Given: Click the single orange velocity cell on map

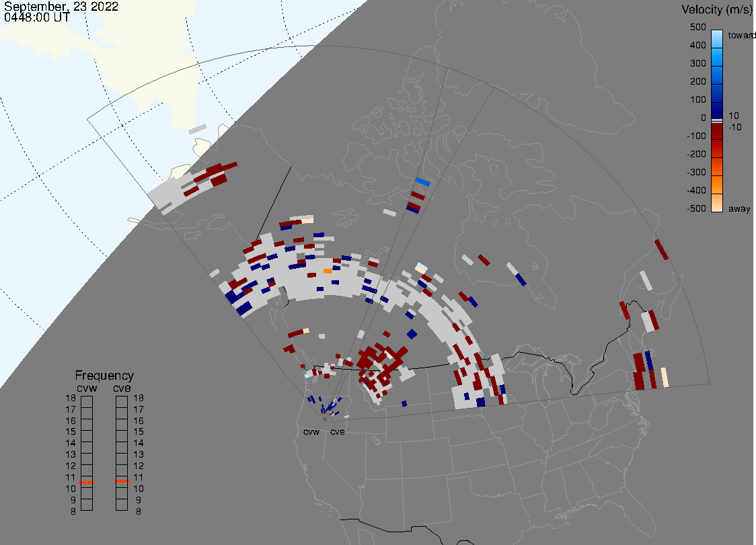Looking at the screenshot, I should pos(328,271).
